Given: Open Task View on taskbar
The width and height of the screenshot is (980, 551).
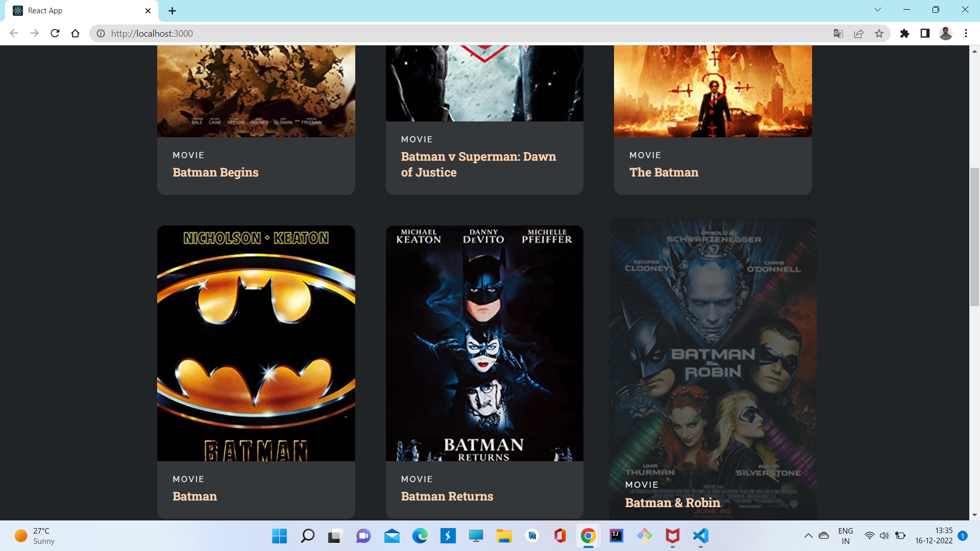Looking at the screenshot, I should coord(334,536).
